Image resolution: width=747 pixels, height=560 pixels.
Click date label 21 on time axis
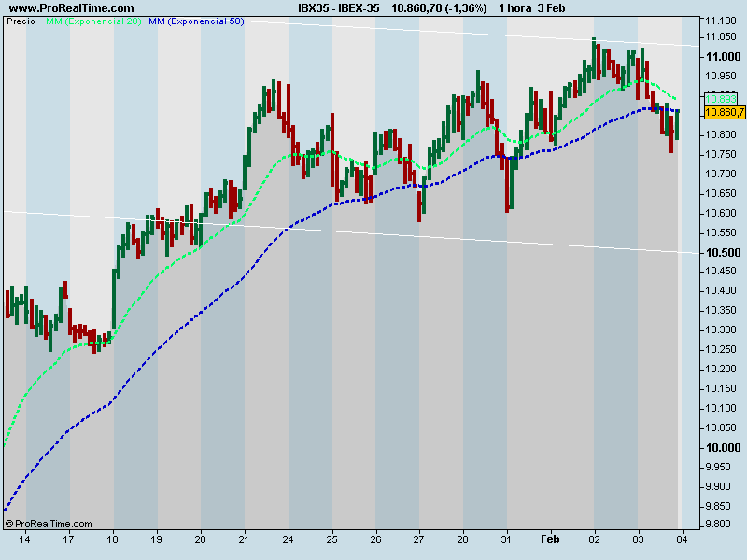[244, 539]
